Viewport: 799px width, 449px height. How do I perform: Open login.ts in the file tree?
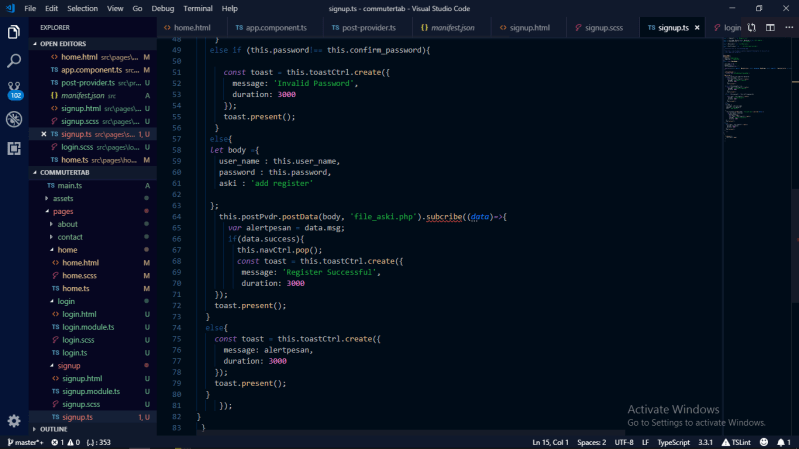coord(93,353)
